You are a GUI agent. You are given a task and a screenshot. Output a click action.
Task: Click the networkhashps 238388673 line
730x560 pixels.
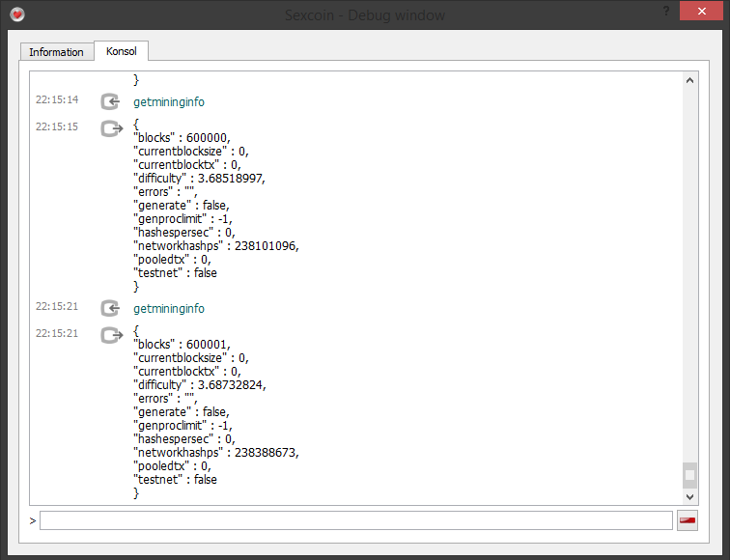[x=216, y=453]
